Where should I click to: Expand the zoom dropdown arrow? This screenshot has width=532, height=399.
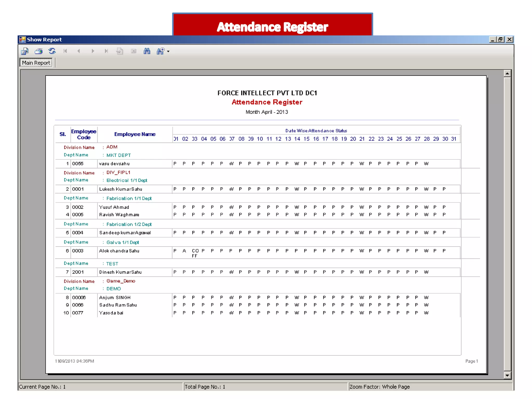tap(168, 51)
